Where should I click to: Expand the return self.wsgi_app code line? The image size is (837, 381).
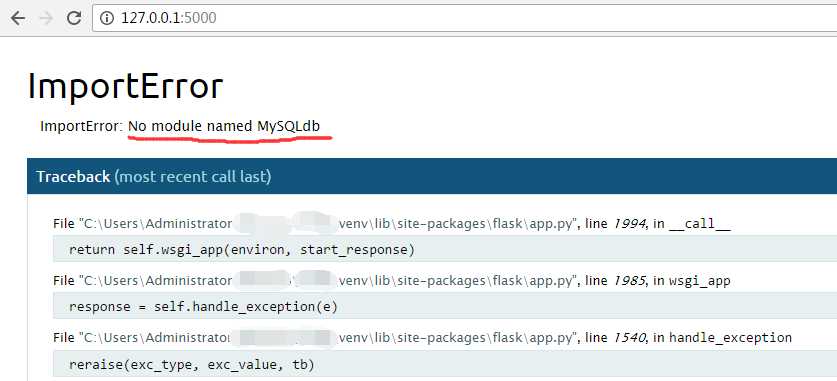(445, 249)
